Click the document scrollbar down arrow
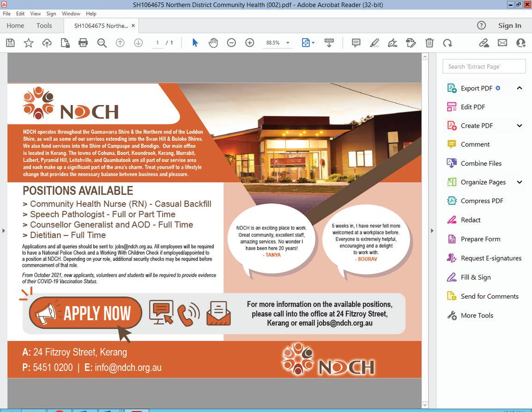Viewport: 532px width, 412px height. [425, 405]
